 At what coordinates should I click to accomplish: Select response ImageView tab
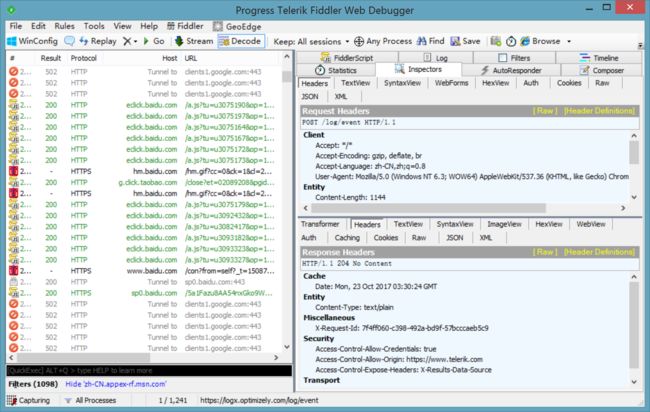504,224
